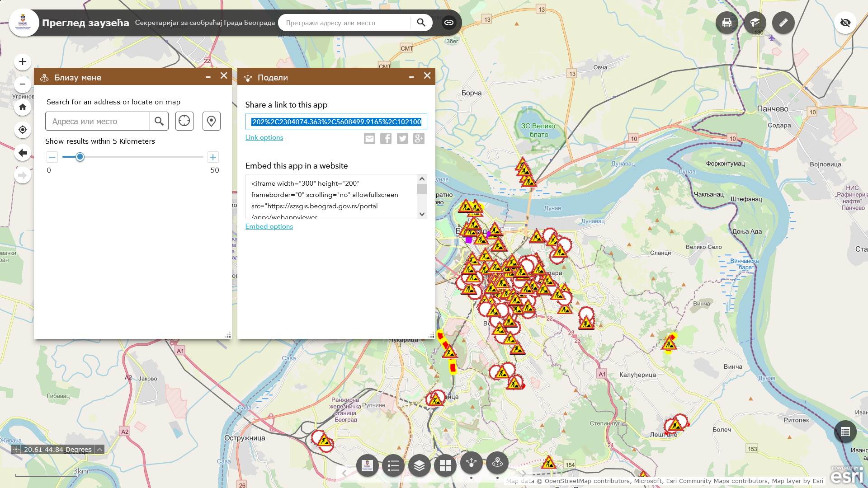868x488 pixels.
Task: Open Embed options
Action: 269,226
